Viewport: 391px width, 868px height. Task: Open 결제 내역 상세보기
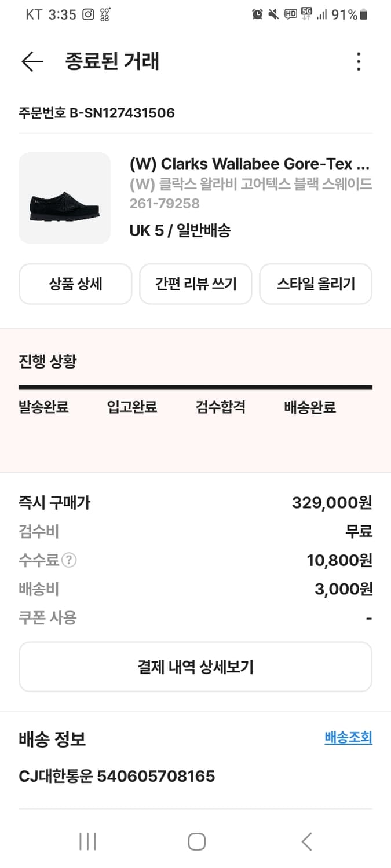click(x=195, y=667)
